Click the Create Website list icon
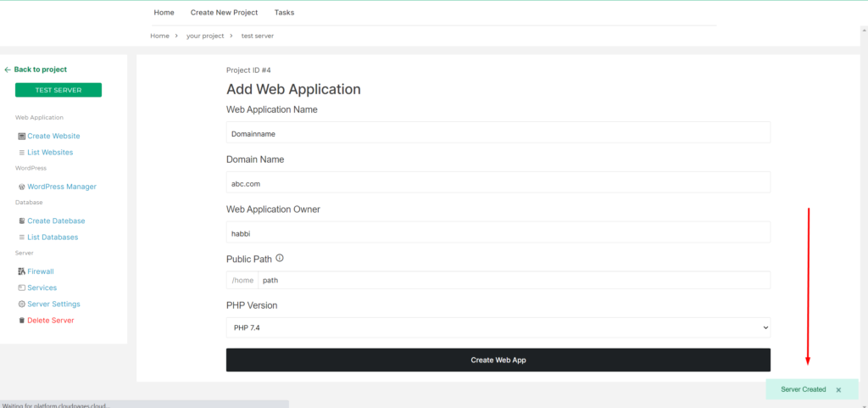868x408 pixels. click(21, 137)
